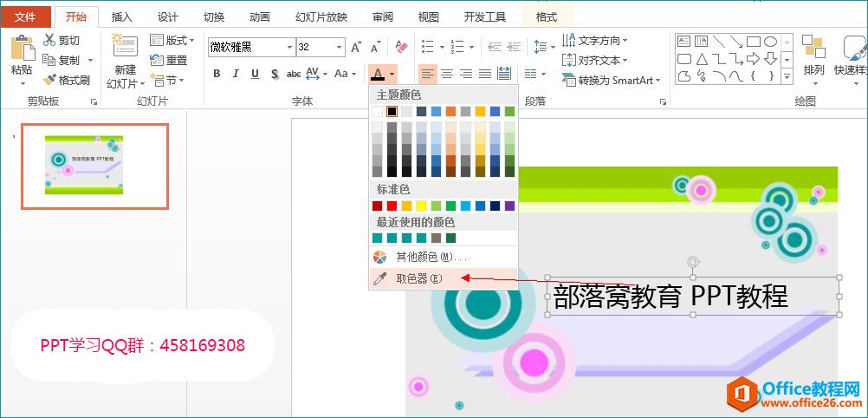The width and height of the screenshot is (868, 418).
Task: Open More Colors (其他颜色) dialog
Action: (421, 257)
